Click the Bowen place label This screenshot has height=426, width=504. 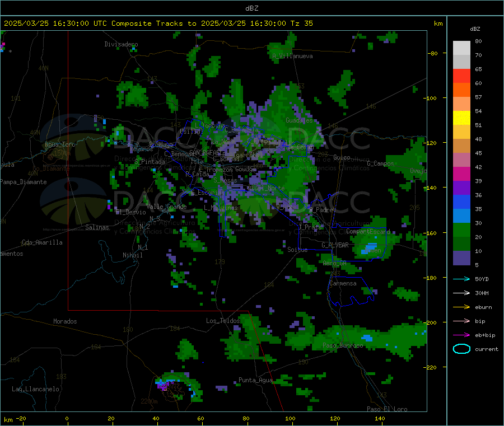click(372, 250)
